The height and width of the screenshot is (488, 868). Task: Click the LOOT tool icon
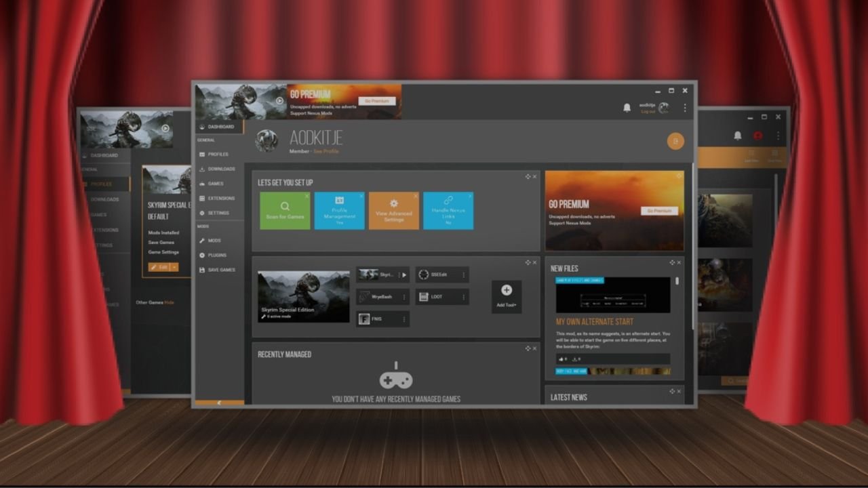click(423, 297)
